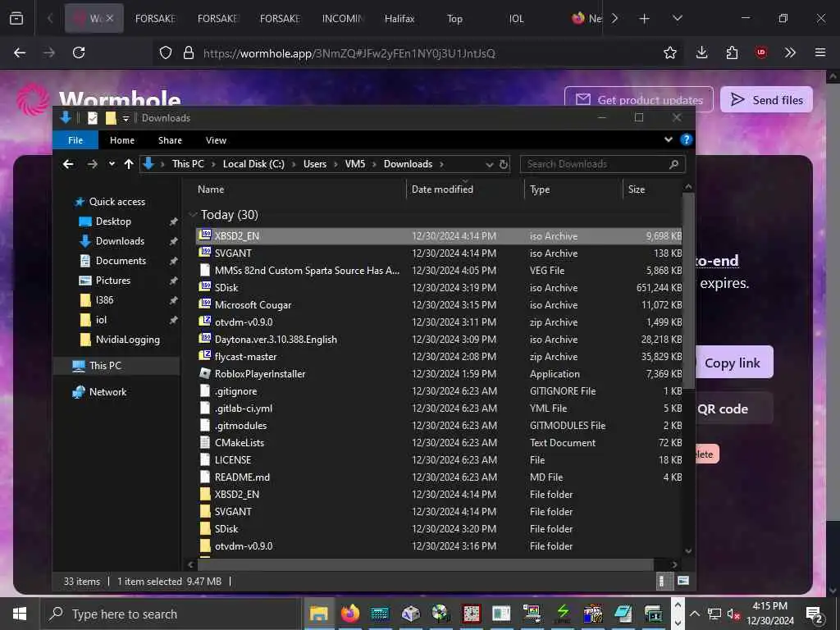Click the Search Downloads input field
The height and width of the screenshot is (630, 840).
[596, 164]
